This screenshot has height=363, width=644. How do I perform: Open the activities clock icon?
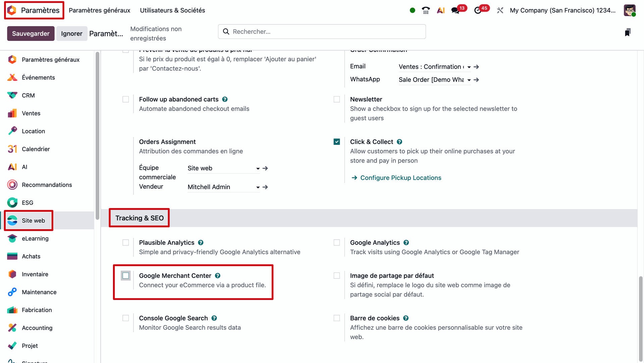pyautogui.click(x=478, y=10)
